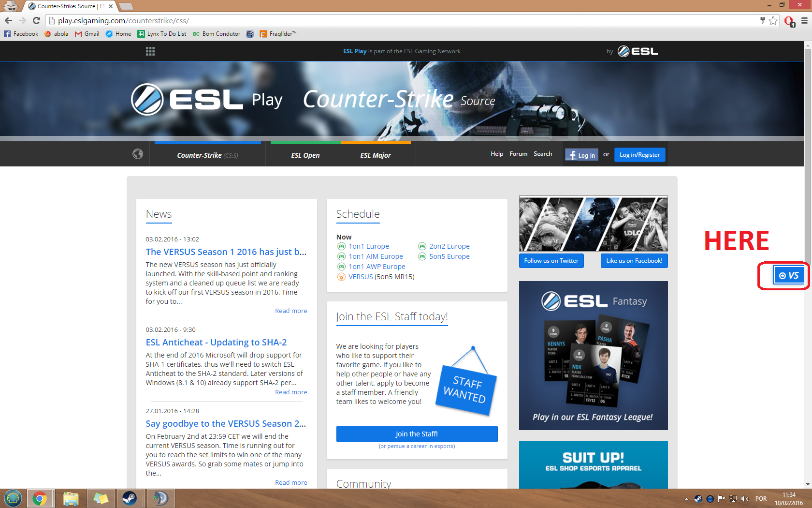Open the Windows Start button
812x508 pixels.
[13, 498]
